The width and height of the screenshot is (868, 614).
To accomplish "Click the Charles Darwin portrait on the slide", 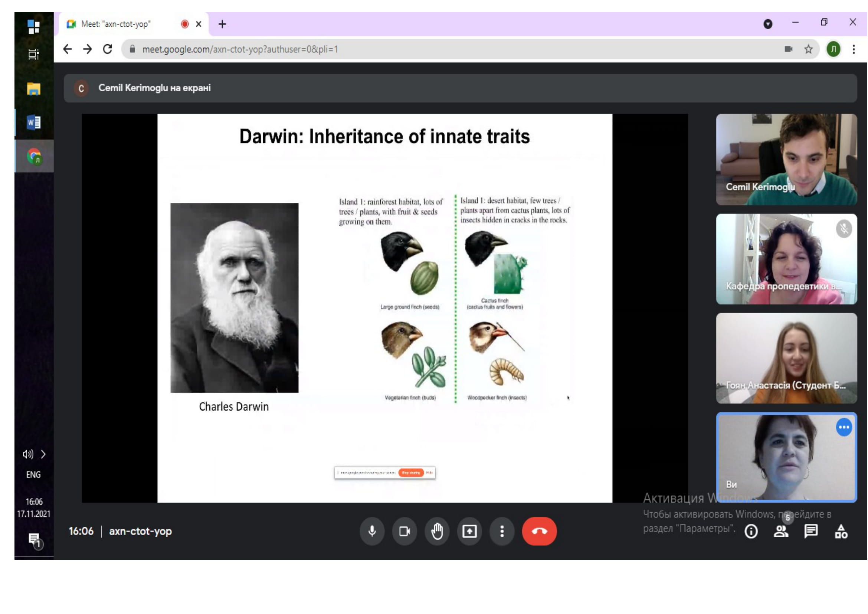I will pyautogui.click(x=235, y=298).
